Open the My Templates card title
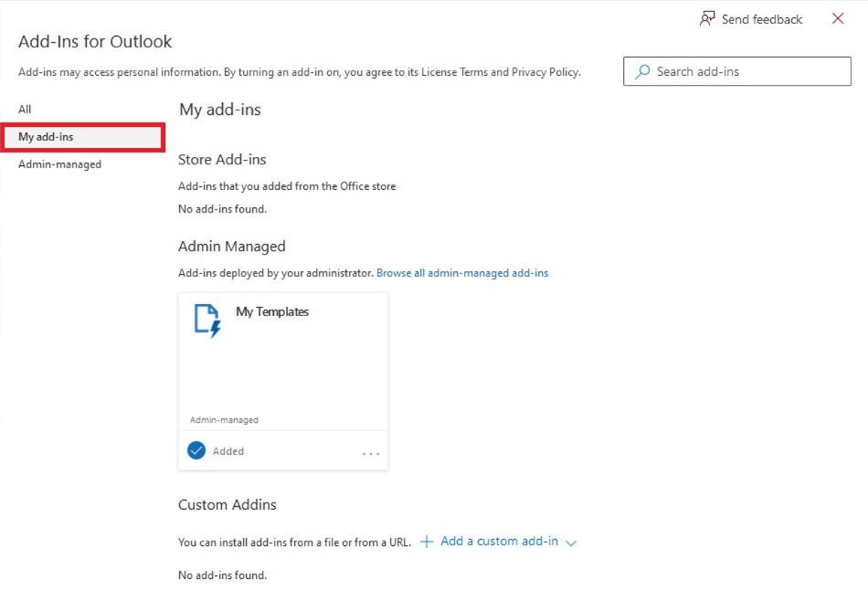The width and height of the screenshot is (868, 601). (271, 311)
